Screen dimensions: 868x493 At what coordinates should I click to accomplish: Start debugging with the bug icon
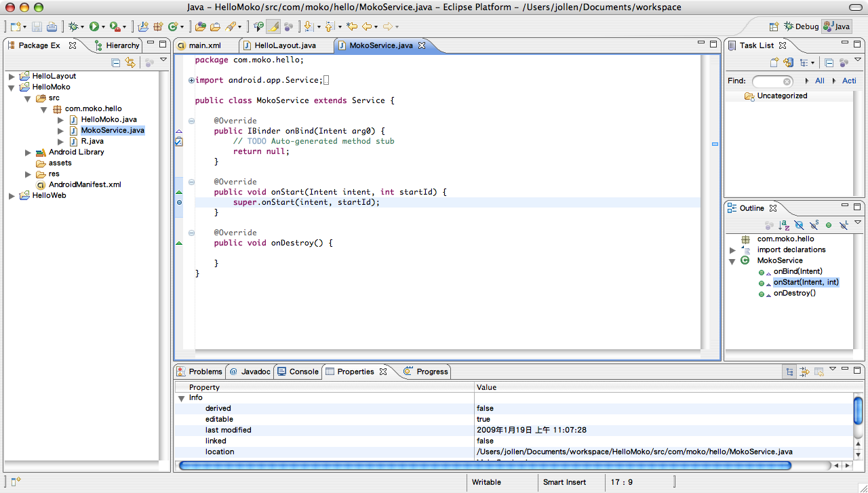pyautogui.click(x=73, y=26)
